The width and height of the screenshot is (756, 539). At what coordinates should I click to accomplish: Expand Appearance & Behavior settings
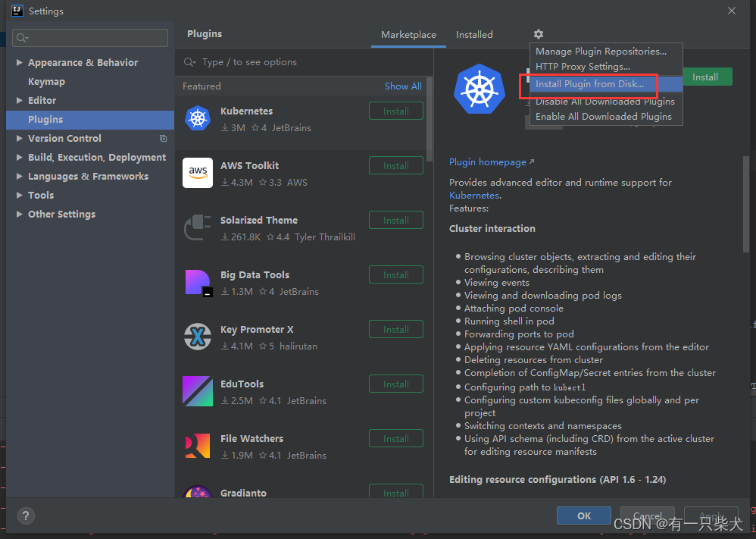(x=19, y=62)
